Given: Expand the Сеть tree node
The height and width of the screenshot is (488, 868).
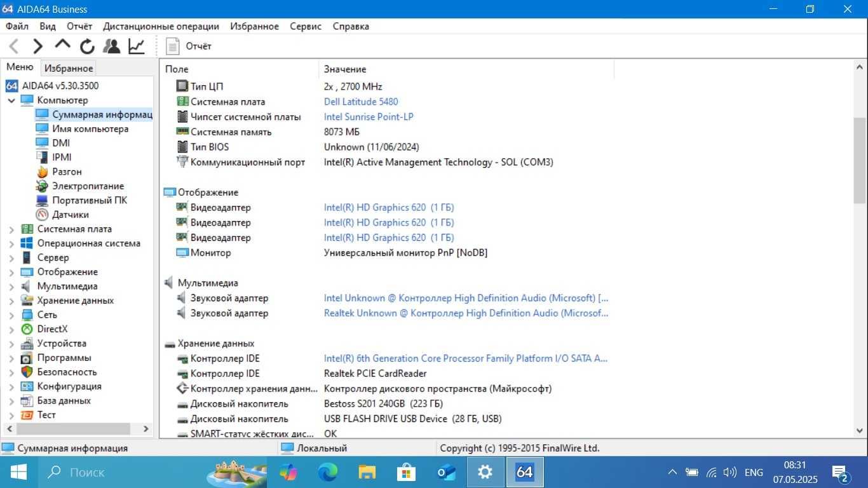Looking at the screenshot, I should (11, 315).
